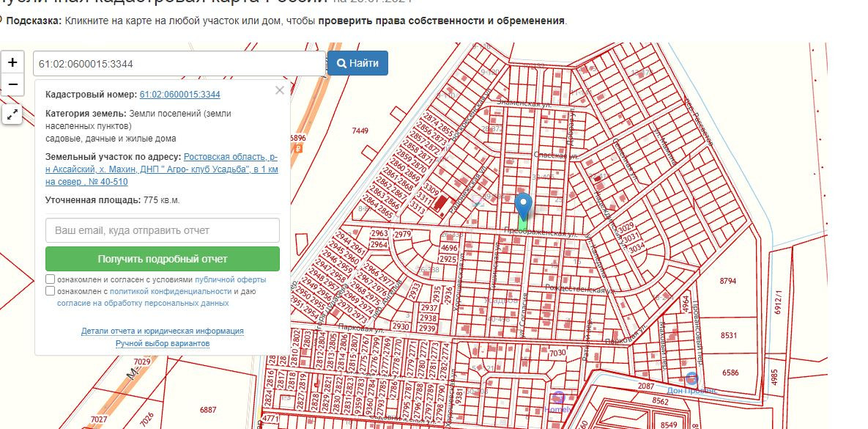Click Ручной выбор вариантов link
Image resolution: width=868 pixels, height=429 pixels.
162,344
